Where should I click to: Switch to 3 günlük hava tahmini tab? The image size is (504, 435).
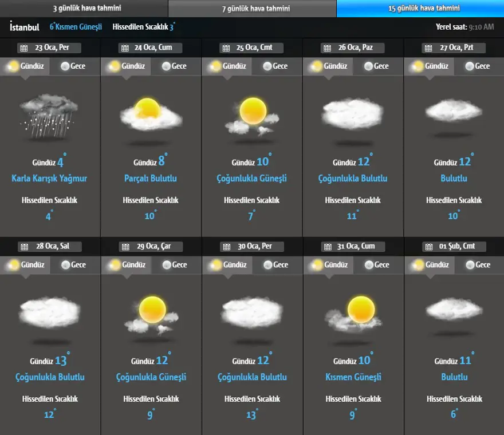click(x=84, y=9)
